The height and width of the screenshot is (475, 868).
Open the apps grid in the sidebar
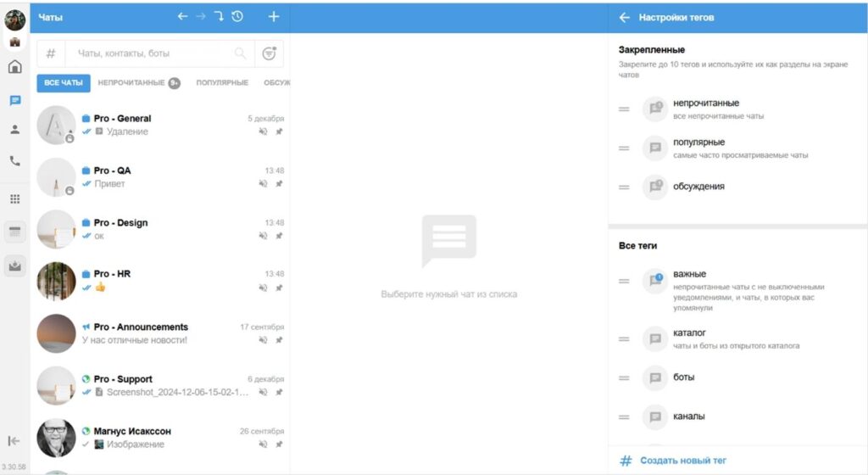tap(14, 199)
